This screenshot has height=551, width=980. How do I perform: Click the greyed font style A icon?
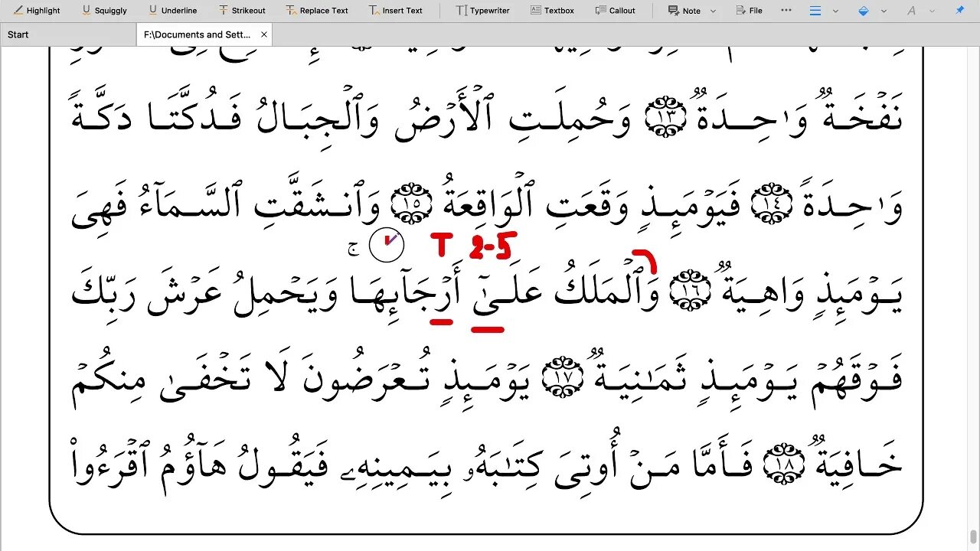point(911,11)
